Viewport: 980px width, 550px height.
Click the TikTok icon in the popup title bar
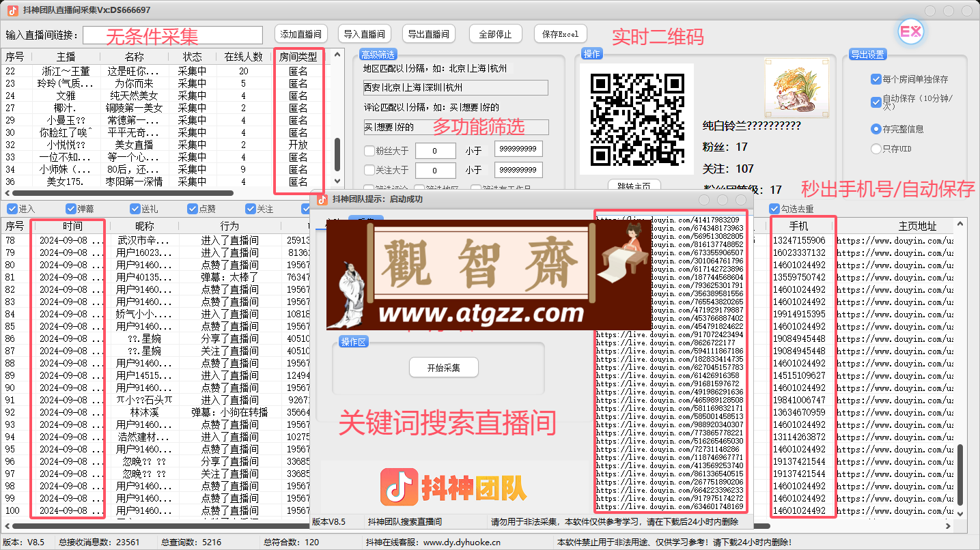[x=322, y=199]
